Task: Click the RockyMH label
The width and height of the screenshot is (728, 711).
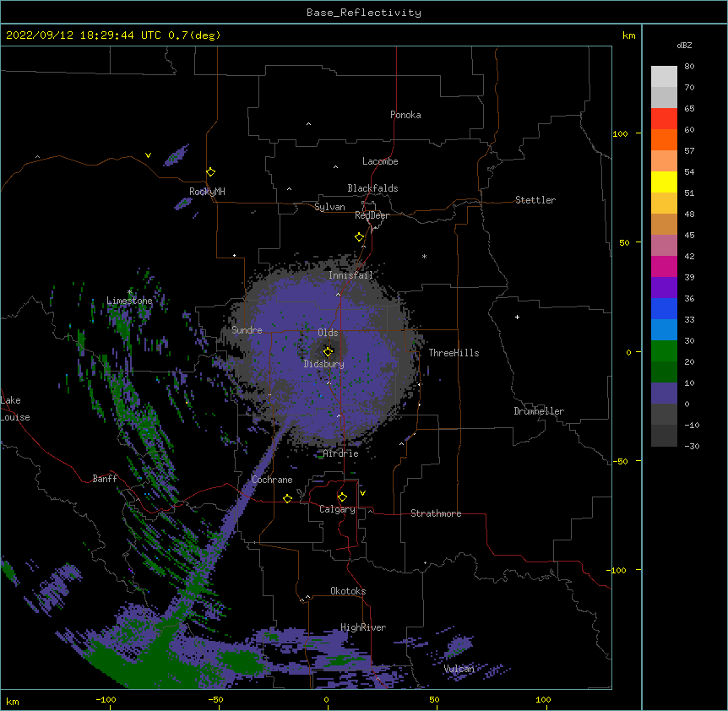Action: point(207,192)
